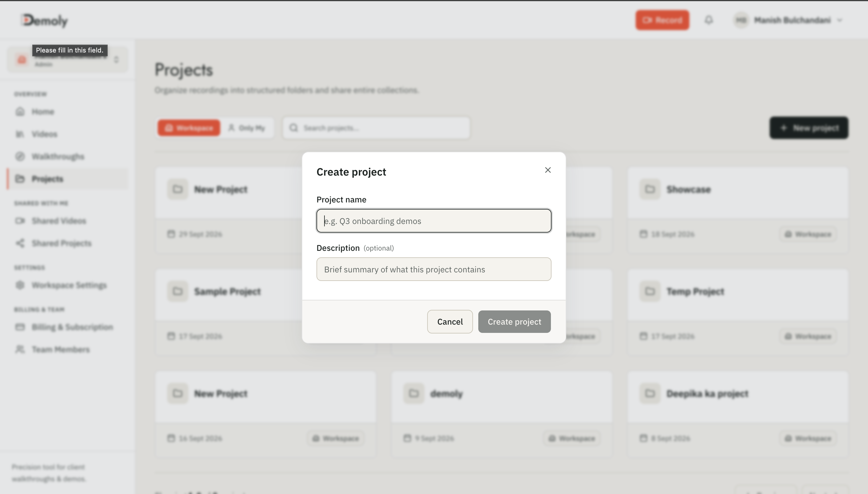Open Shared Projects in the sidebar
868x494 pixels.
tap(68, 243)
